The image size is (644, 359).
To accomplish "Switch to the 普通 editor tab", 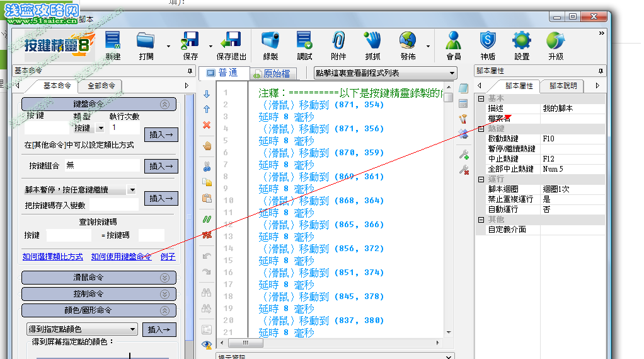I will click(224, 73).
